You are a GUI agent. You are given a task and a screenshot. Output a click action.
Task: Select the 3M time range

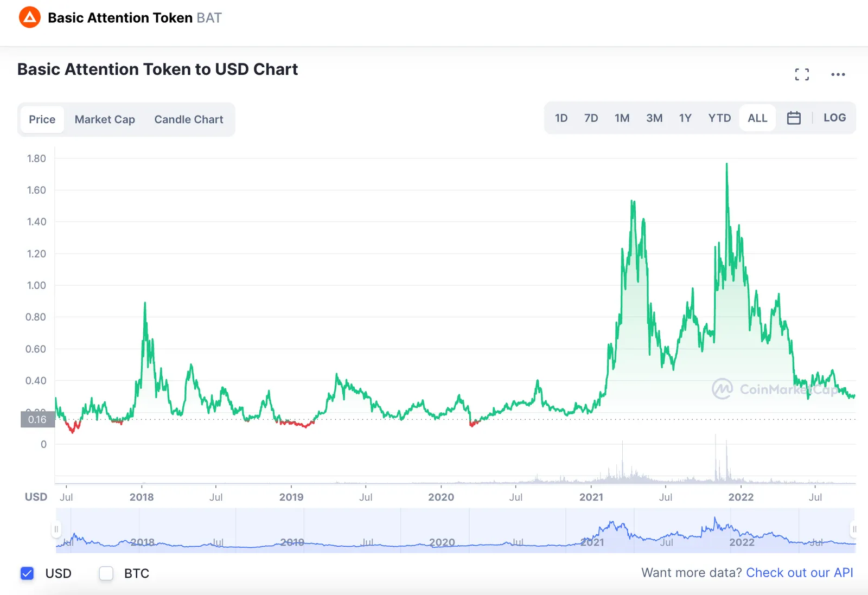(x=654, y=118)
